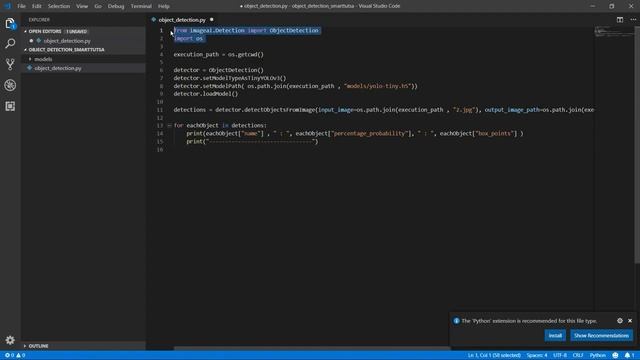This screenshot has height=360, width=640.
Task: Open the Help menu
Action: [x=164, y=6]
